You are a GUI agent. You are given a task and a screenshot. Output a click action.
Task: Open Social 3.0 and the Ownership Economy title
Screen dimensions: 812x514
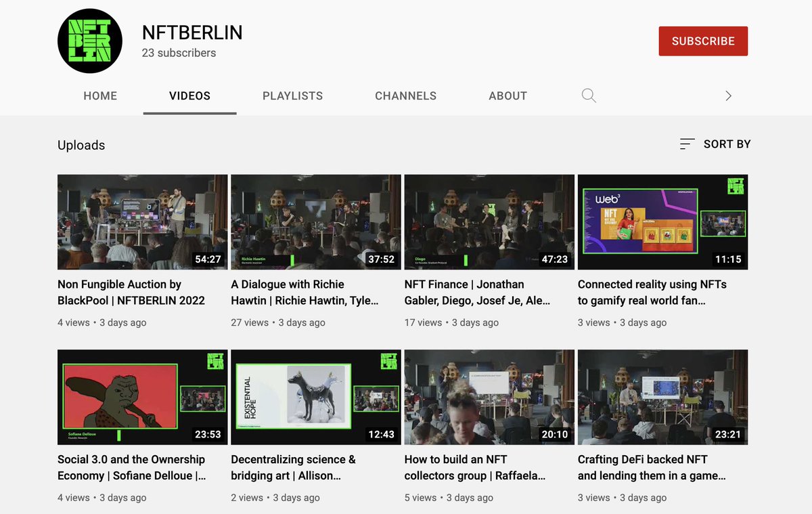click(x=132, y=467)
